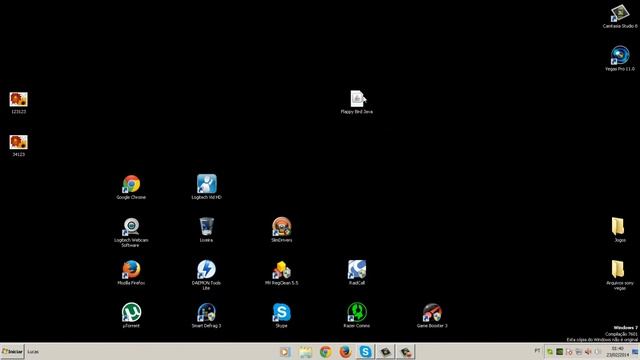640x360 pixels.
Task: Select the image file named 34123
Action: click(18, 145)
